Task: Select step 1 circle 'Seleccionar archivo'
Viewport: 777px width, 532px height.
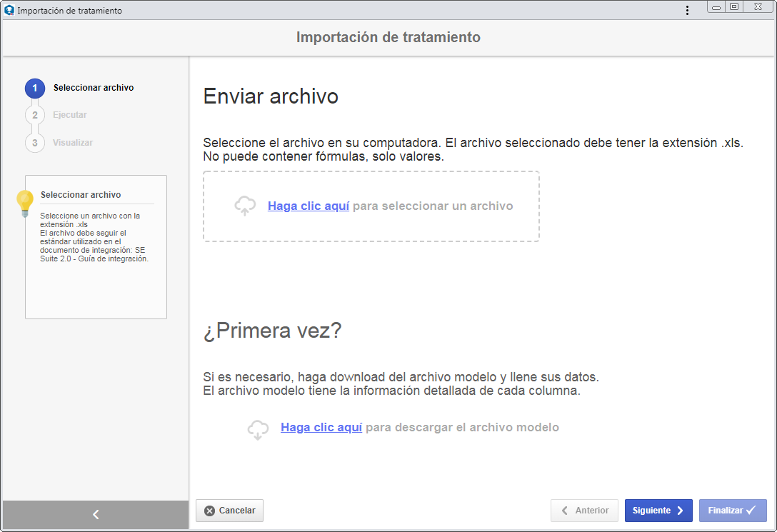Action: [x=35, y=88]
